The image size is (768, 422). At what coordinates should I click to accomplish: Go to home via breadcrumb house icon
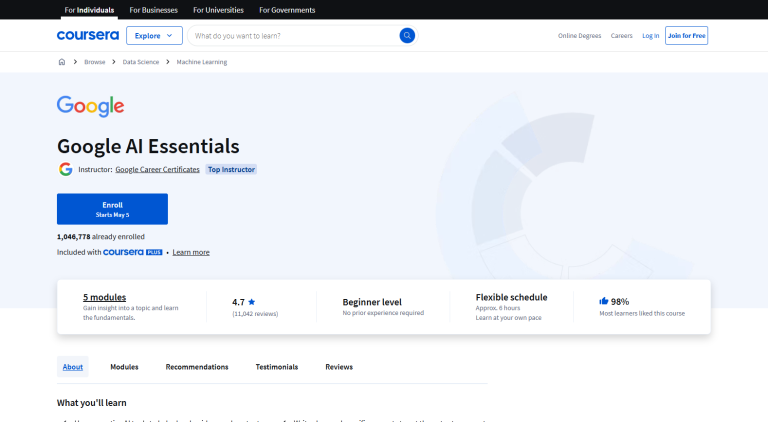[x=62, y=62]
